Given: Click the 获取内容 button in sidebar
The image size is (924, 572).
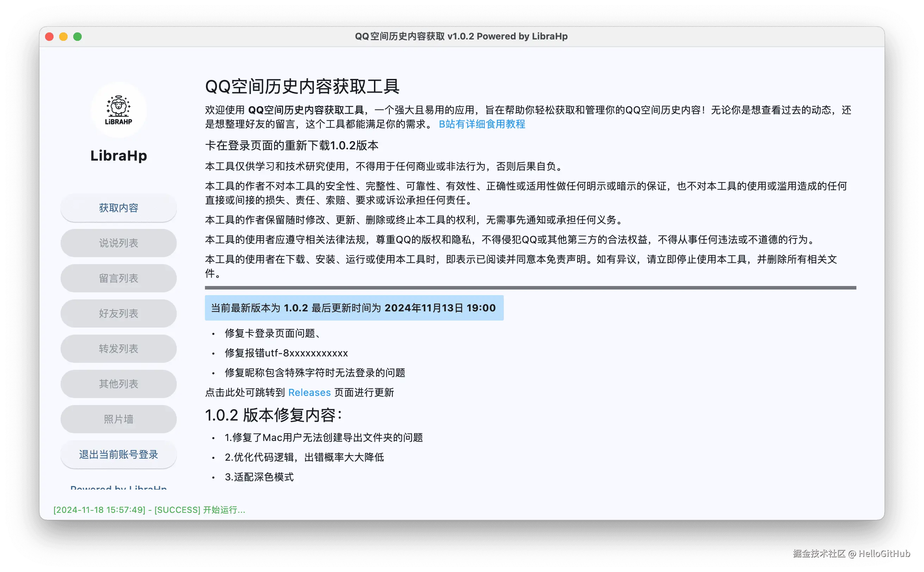Looking at the screenshot, I should 118,208.
